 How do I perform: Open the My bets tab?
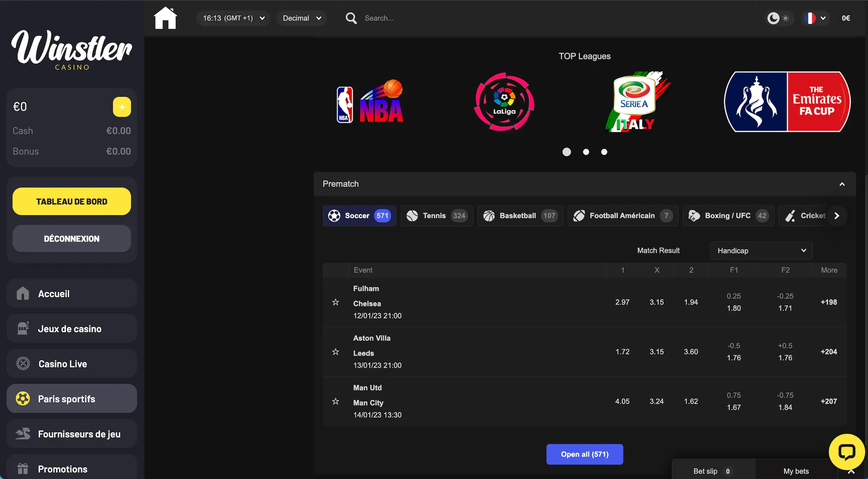[x=796, y=471]
